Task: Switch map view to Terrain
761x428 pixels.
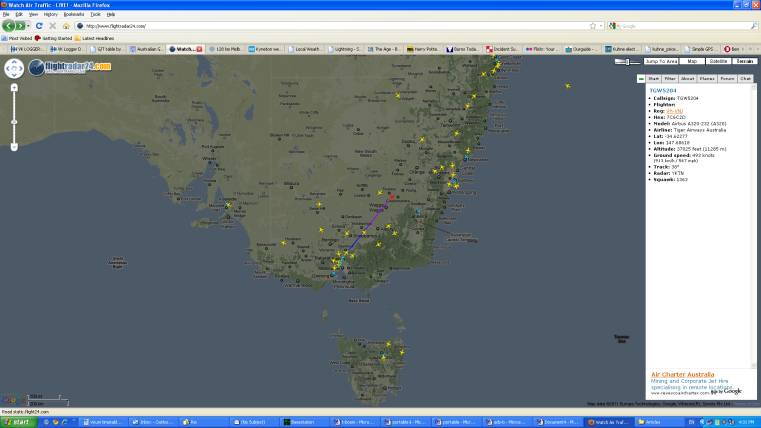Action: pyautogui.click(x=744, y=62)
